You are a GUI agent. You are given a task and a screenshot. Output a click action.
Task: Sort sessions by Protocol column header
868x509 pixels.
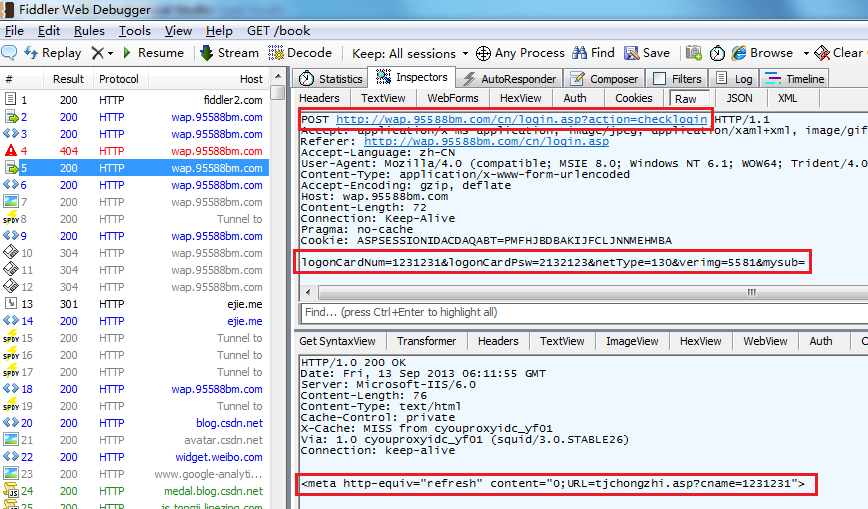(118, 79)
